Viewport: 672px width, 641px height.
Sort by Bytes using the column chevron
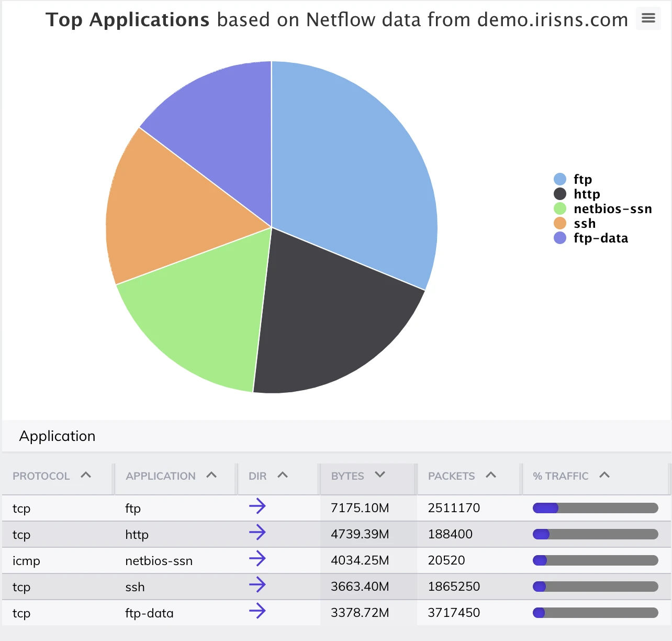tap(380, 474)
